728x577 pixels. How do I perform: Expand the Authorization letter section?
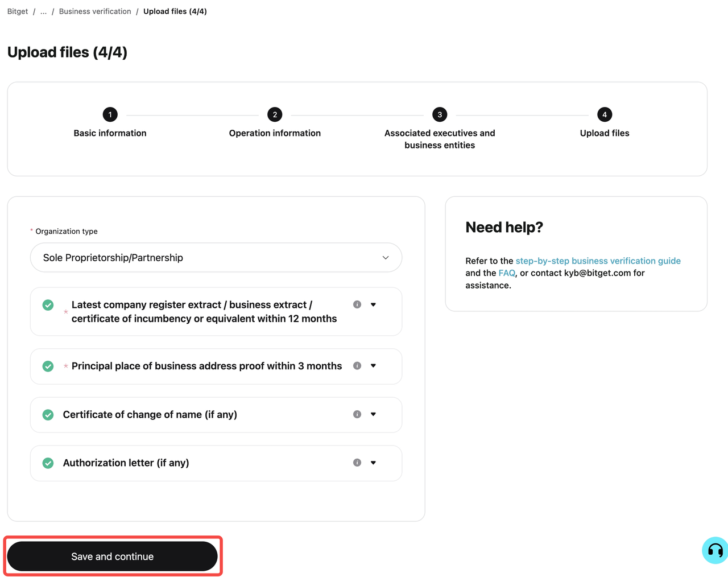[373, 463]
